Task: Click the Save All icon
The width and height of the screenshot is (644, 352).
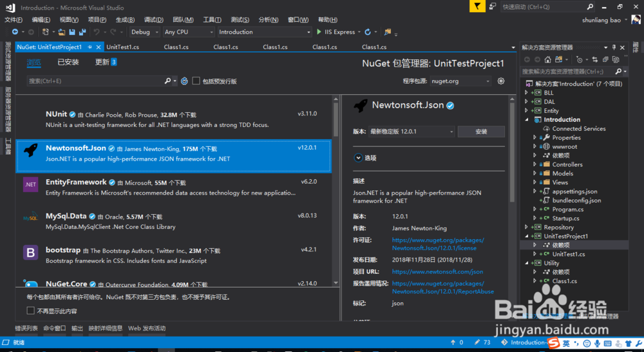Action: (x=82, y=32)
